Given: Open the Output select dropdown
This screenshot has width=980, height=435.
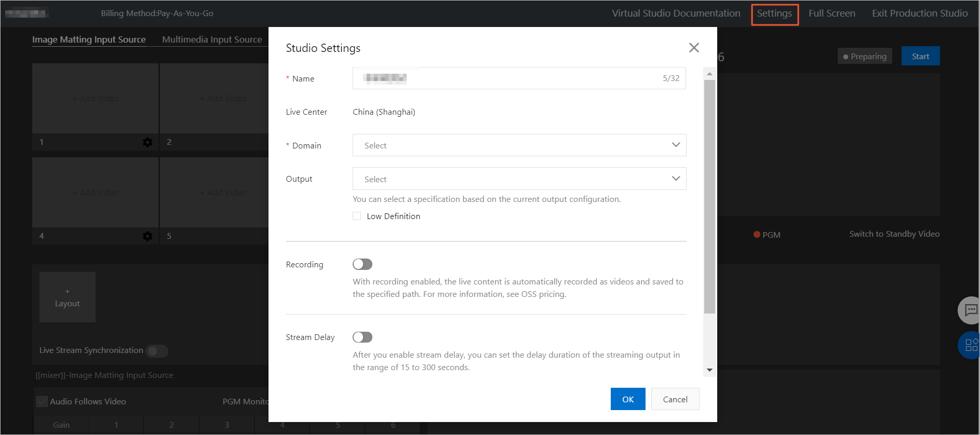Looking at the screenshot, I should [519, 179].
